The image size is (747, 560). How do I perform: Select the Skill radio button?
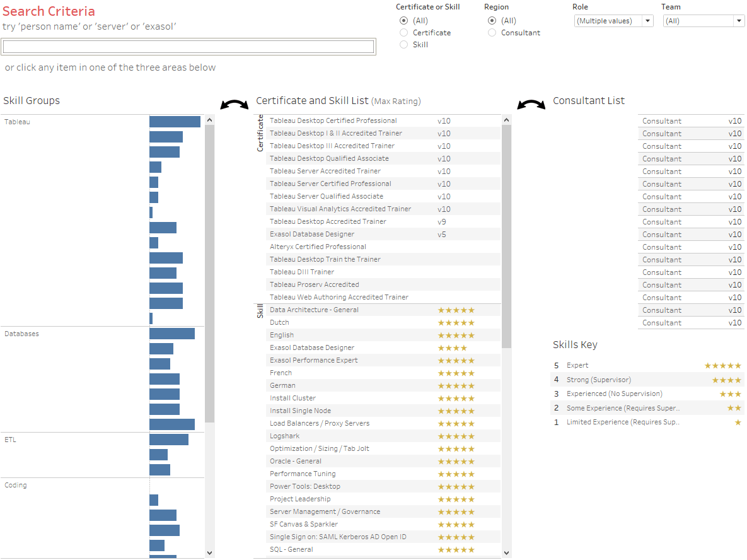402,44
